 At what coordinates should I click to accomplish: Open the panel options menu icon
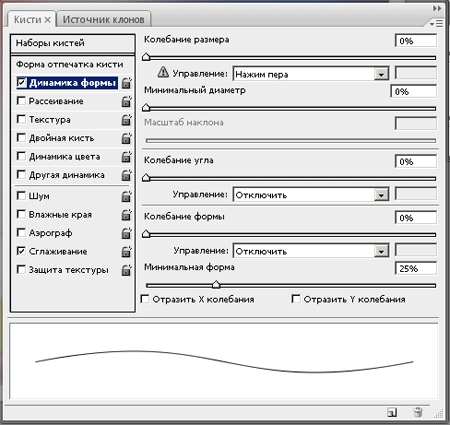point(436,24)
